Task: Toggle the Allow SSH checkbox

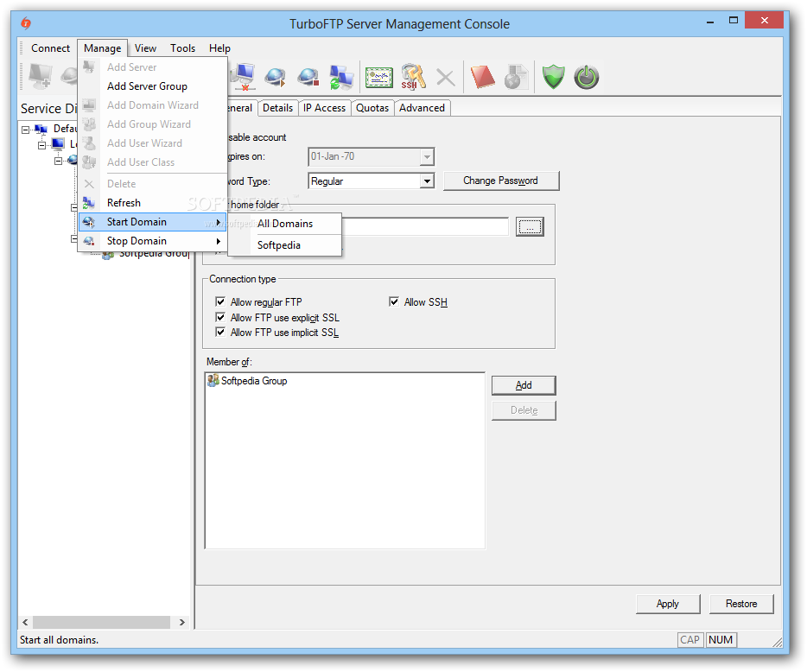Action: (x=394, y=301)
